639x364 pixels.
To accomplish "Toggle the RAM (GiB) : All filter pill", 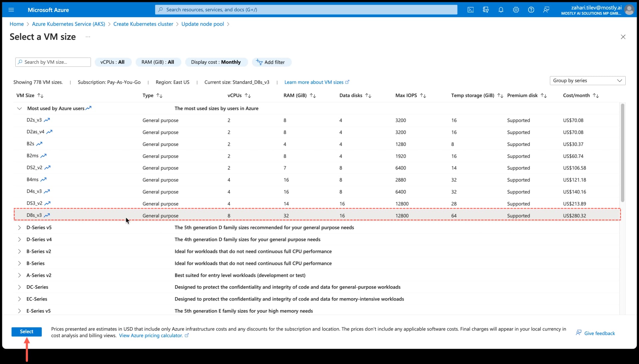I will tap(158, 62).
